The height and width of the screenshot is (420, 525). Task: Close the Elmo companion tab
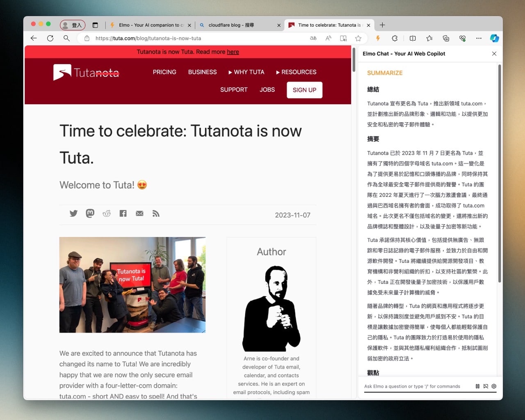click(189, 25)
